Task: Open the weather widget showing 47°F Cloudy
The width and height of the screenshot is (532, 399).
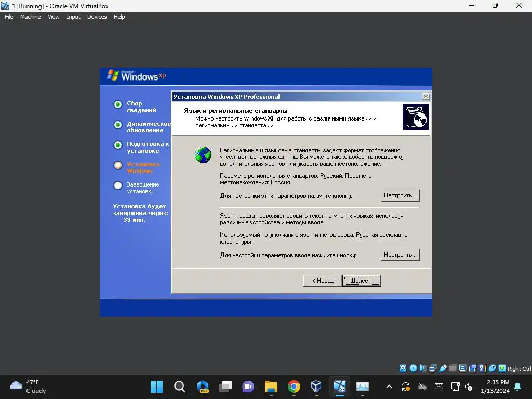Action: click(x=28, y=387)
